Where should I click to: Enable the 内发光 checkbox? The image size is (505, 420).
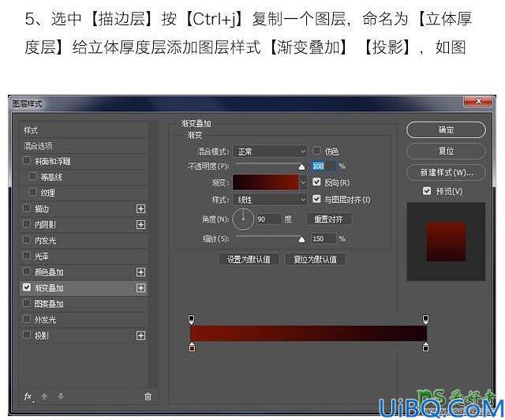27,240
